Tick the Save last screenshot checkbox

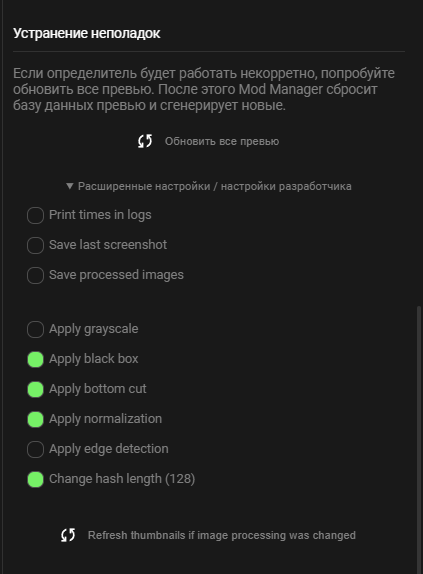click(x=35, y=245)
